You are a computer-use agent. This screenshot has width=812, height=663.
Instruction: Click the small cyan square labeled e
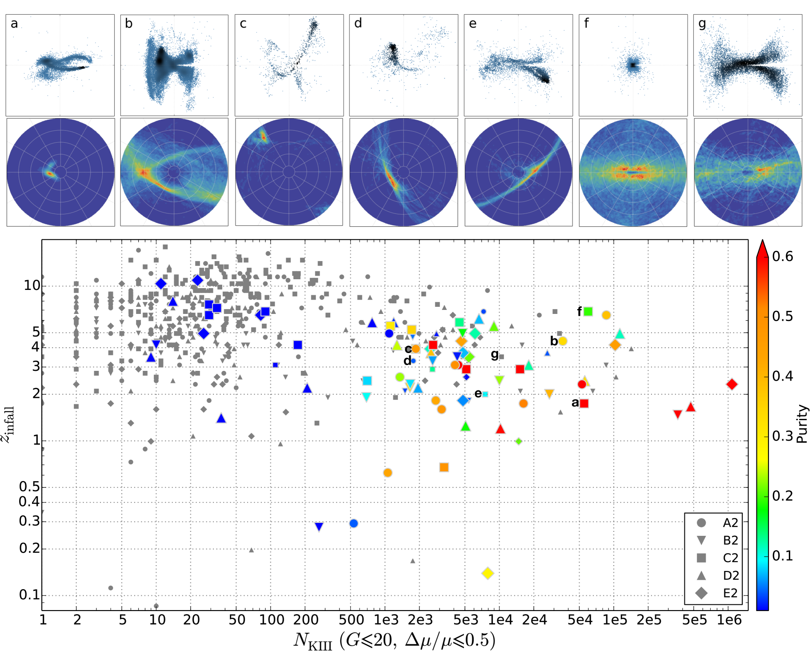[x=485, y=394]
